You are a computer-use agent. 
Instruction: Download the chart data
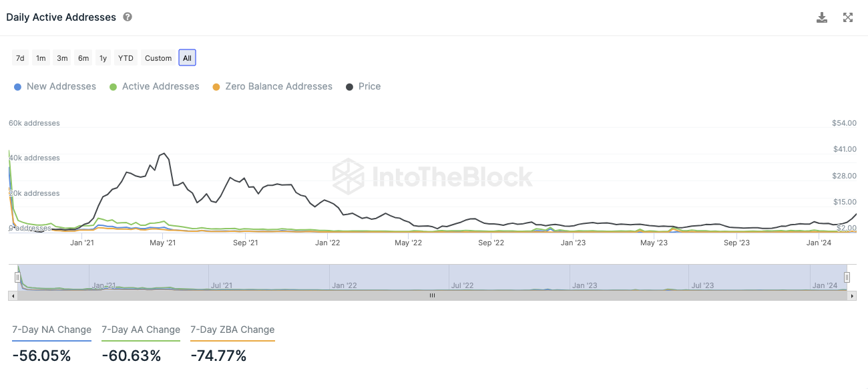click(822, 17)
